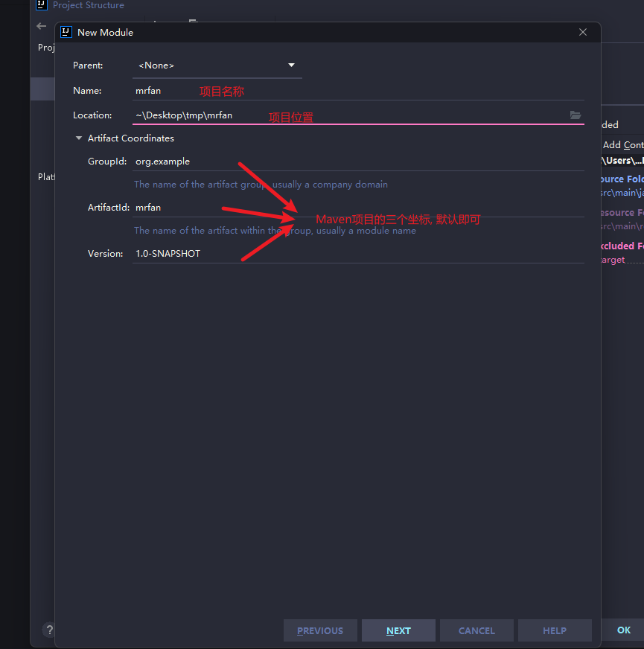This screenshot has height=649, width=644.
Task: Click the Artifact Coordinates label
Action: click(131, 138)
